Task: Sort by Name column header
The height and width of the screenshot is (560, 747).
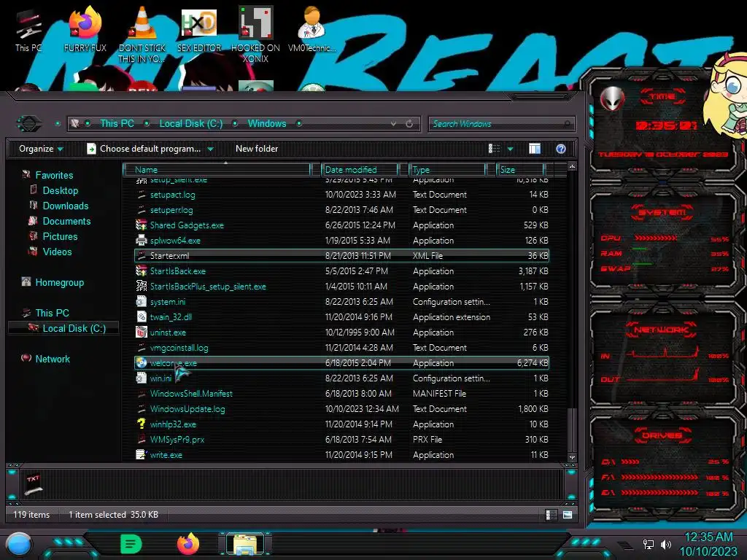Action: 217,169
